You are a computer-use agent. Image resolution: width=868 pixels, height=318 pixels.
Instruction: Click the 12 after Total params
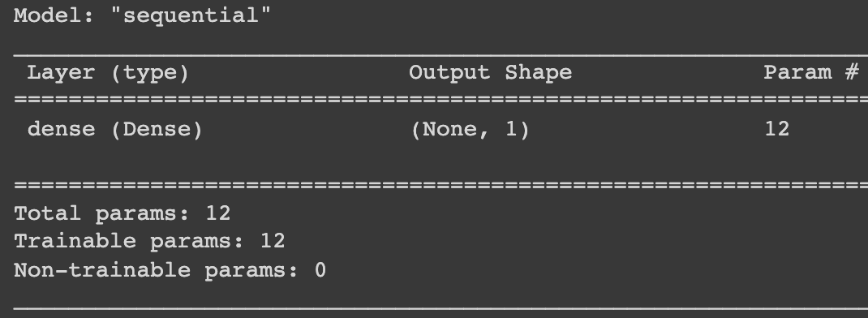[218, 213]
